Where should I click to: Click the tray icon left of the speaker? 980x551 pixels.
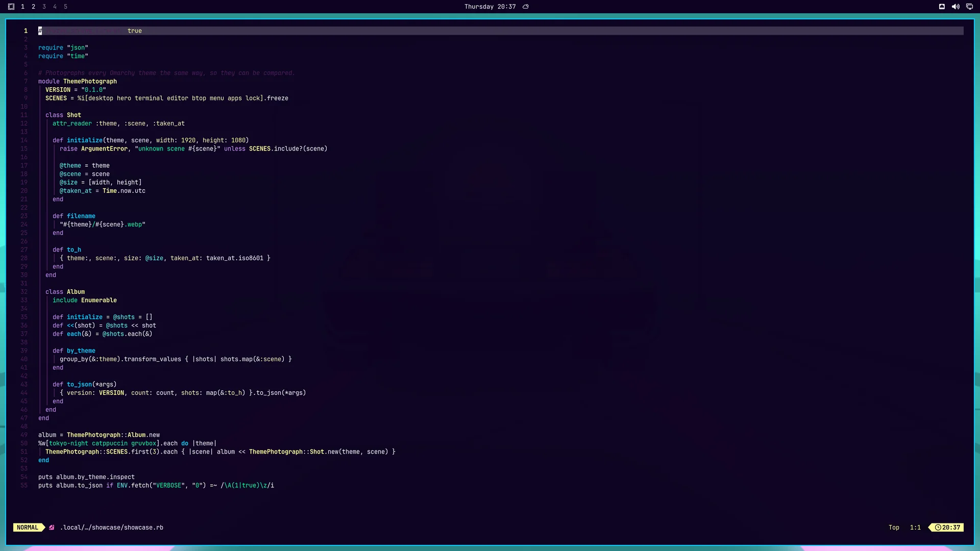coord(942,7)
